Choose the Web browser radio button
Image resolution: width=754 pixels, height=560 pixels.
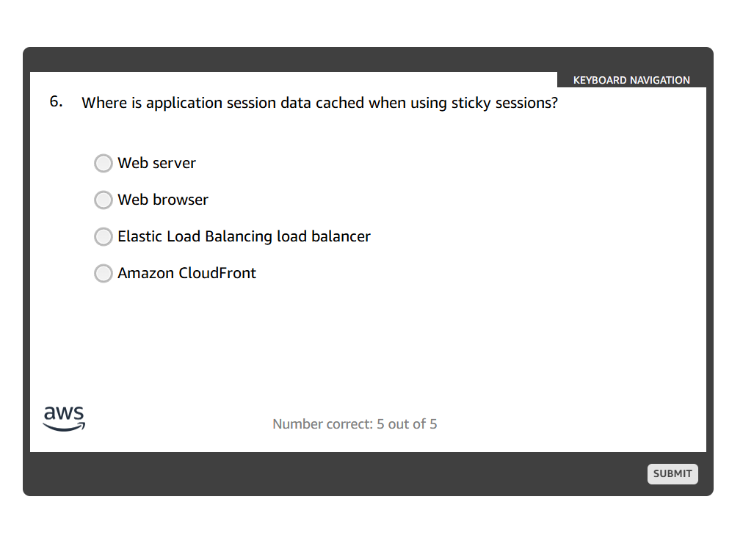(104, 200)
